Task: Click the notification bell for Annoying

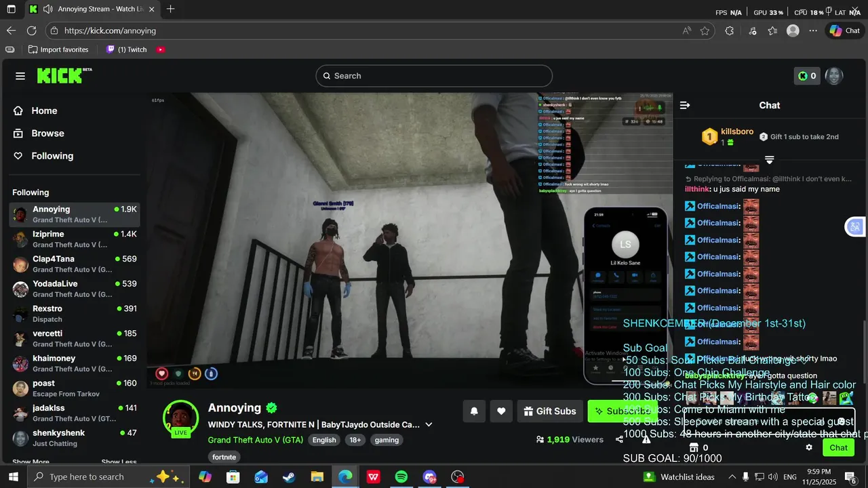Action: point(474,411)
